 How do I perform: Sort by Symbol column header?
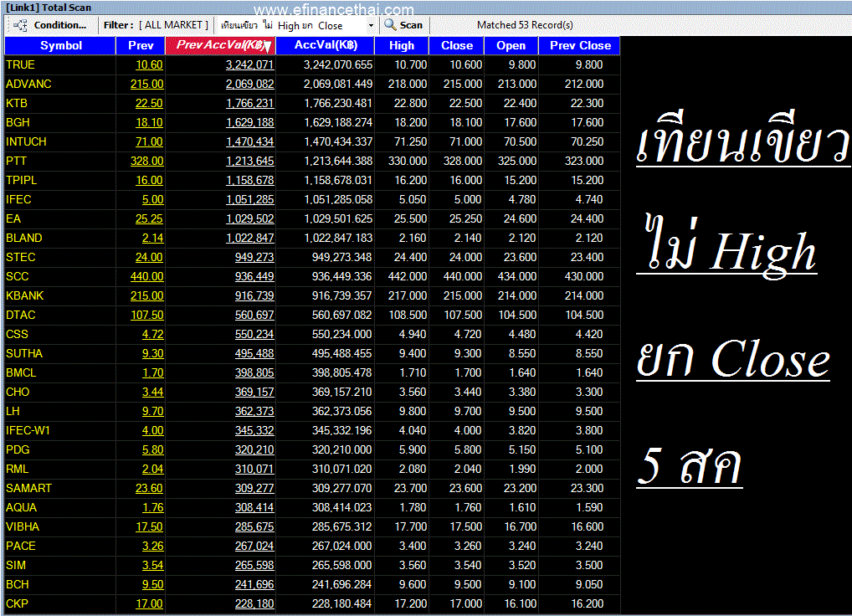point(60,46)
